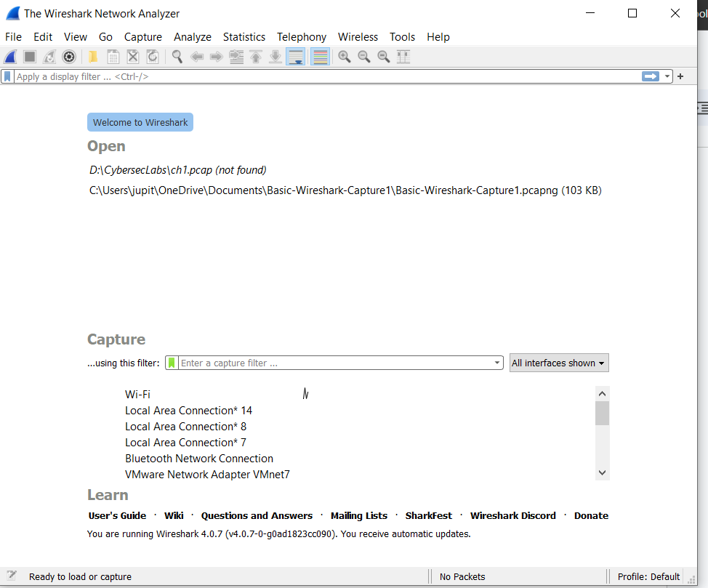Open recent file ch1.pcap entry

178,170
